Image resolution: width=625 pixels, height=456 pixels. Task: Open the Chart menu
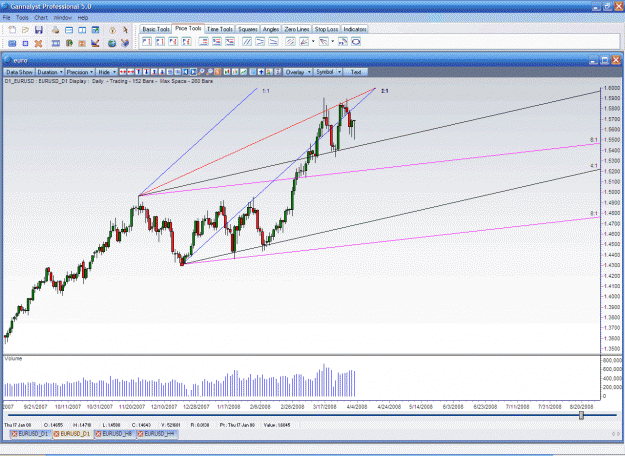coord(41,18)
